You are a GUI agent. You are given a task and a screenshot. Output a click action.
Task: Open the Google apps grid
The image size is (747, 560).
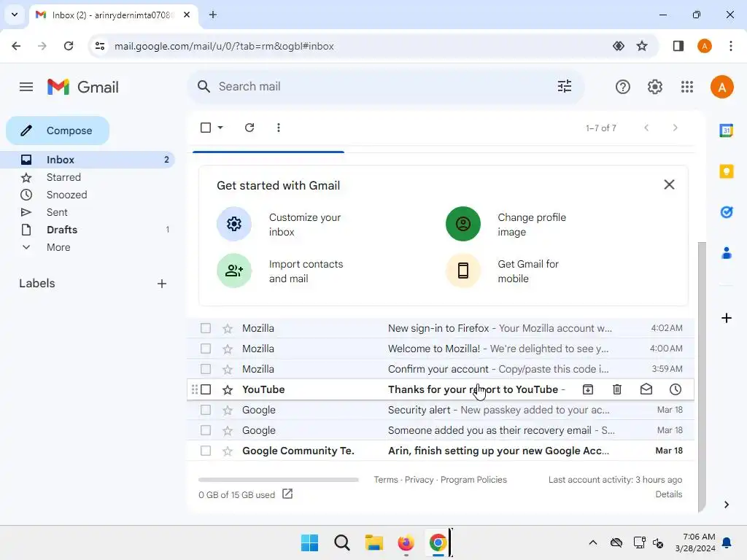coord(687,87)
